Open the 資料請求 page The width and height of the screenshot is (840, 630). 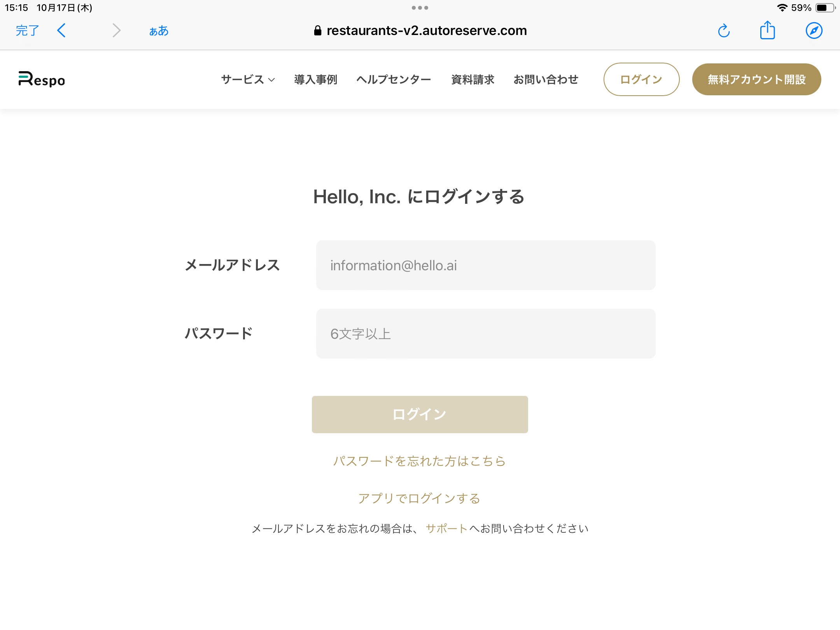click(472, 79)
